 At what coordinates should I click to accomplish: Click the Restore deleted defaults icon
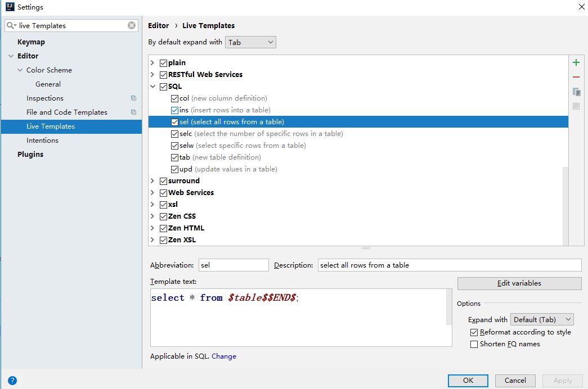(x=576, y=106)
